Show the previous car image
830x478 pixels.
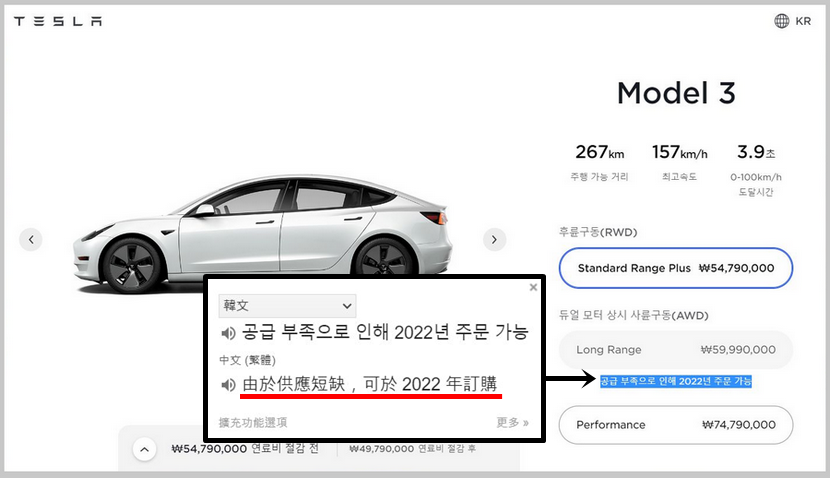click(x=32, y=239)
